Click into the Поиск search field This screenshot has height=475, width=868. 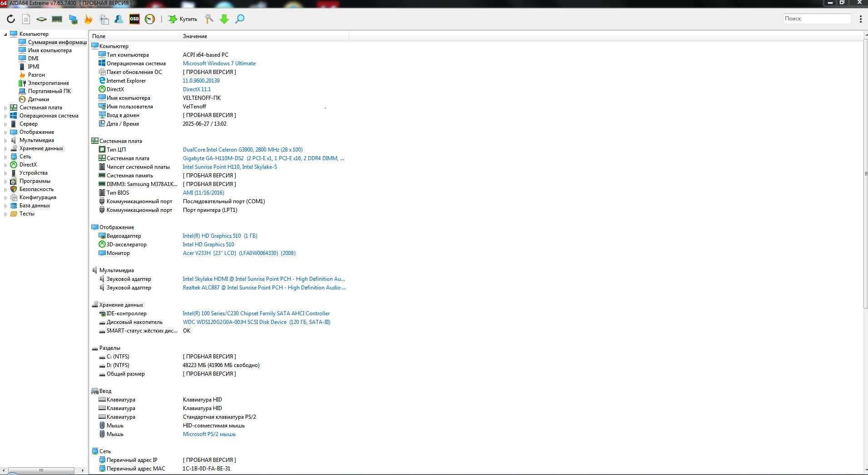(x=817, y=19)
